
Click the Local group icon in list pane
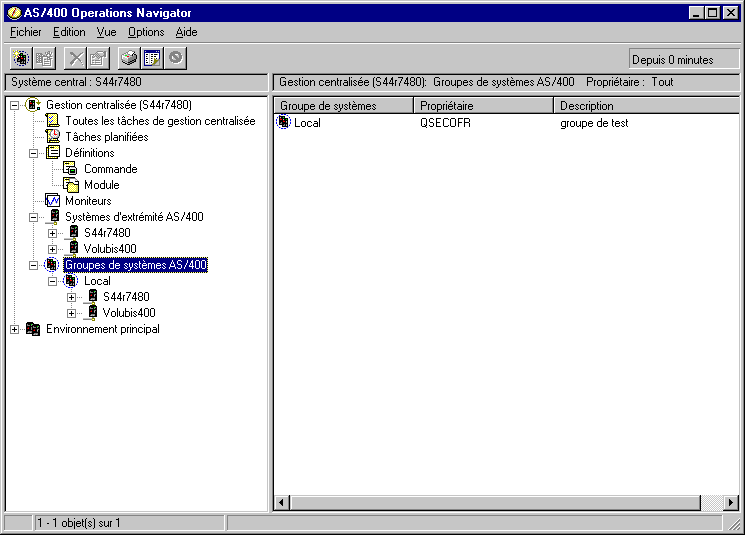[x=283, y=122]
